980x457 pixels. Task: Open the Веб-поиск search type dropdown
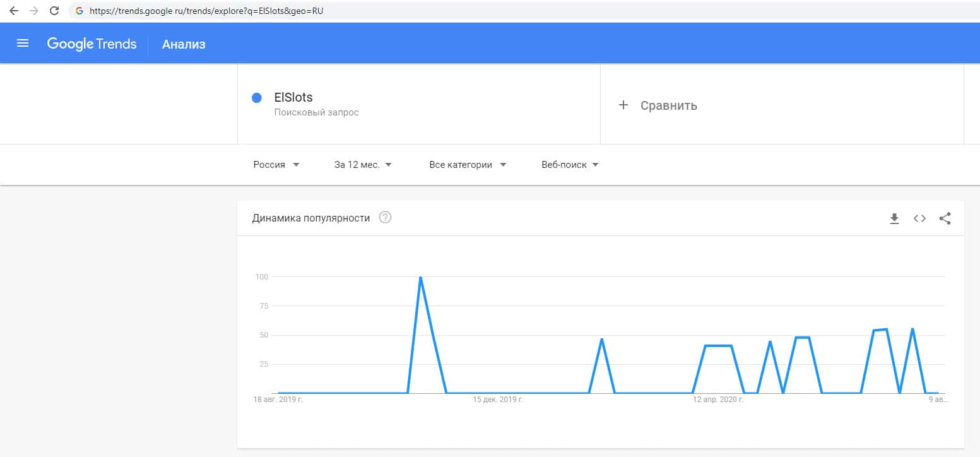(x=570, y=165)
